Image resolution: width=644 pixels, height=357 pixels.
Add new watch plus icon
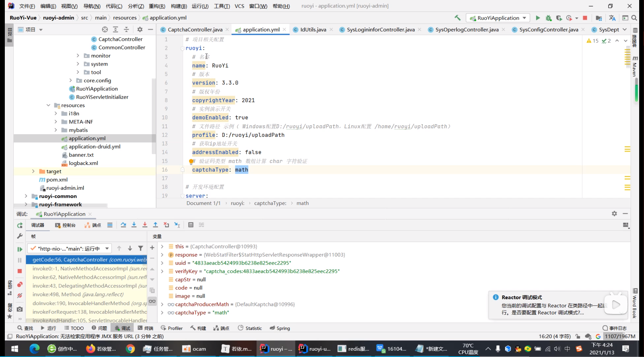pos(152,248)
